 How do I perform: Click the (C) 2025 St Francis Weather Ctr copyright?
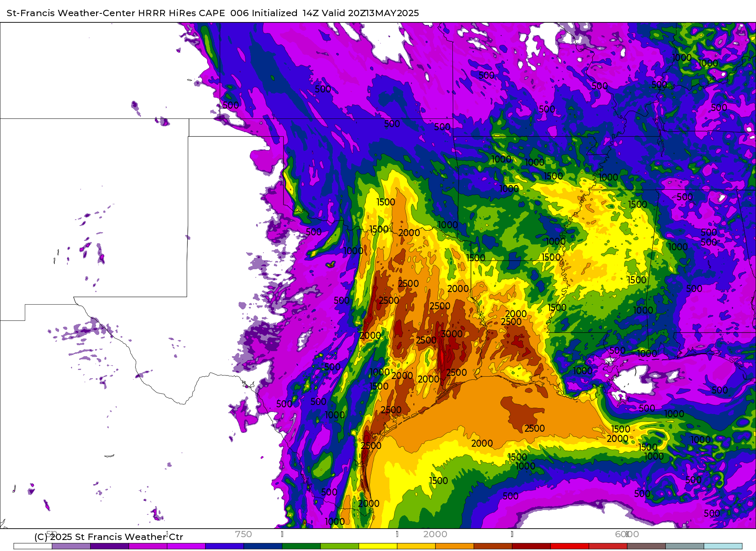109,537
